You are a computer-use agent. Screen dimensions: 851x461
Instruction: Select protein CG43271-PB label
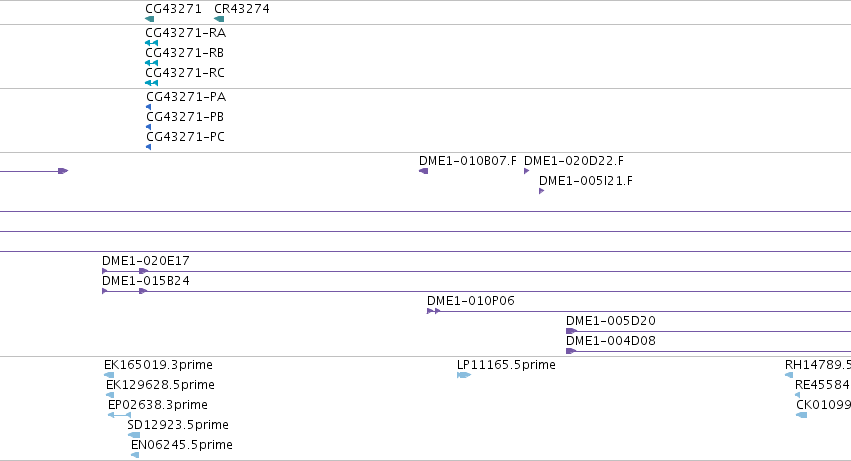[185, 117]
